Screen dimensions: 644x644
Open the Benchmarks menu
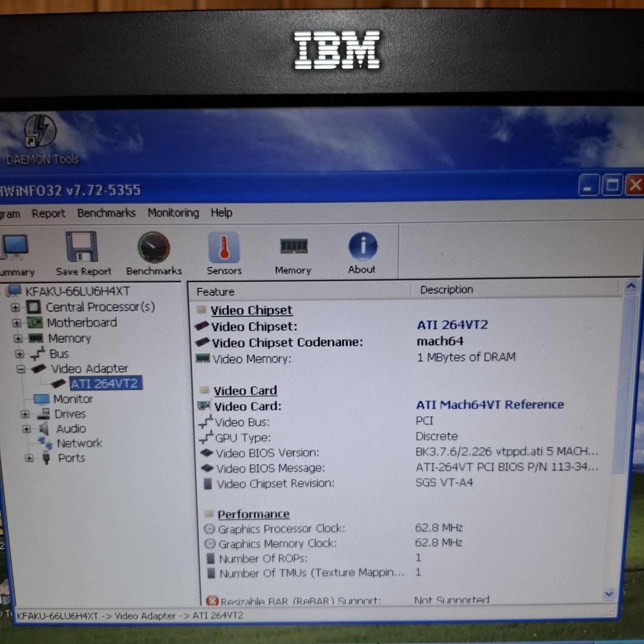point(106,213)
